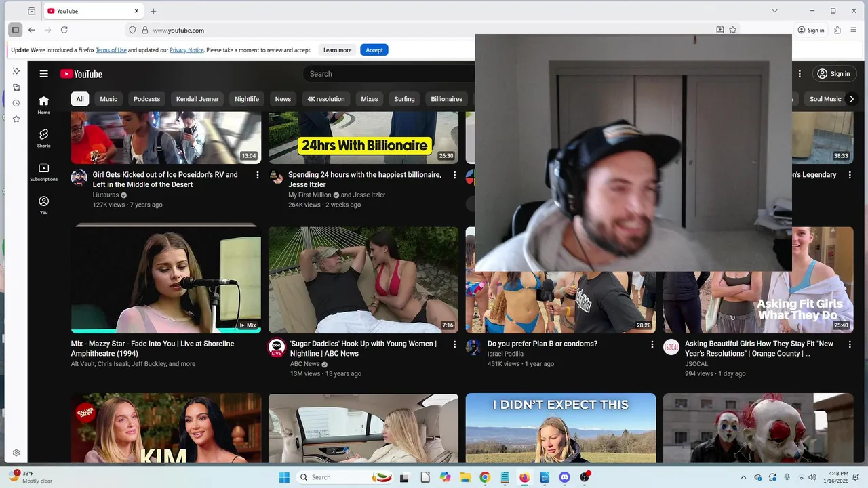Screen dimensions: 868x488
Task: Open YouTube settings three-dot menu
Action: click(800, 74)
